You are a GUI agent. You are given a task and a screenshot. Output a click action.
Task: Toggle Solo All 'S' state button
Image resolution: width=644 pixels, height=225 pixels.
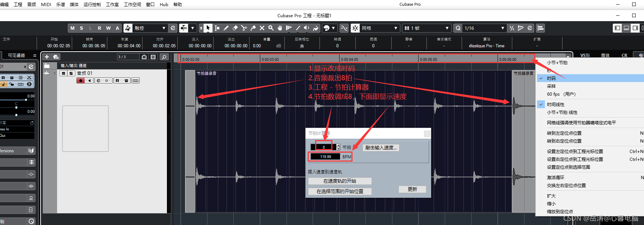[81, 28]
